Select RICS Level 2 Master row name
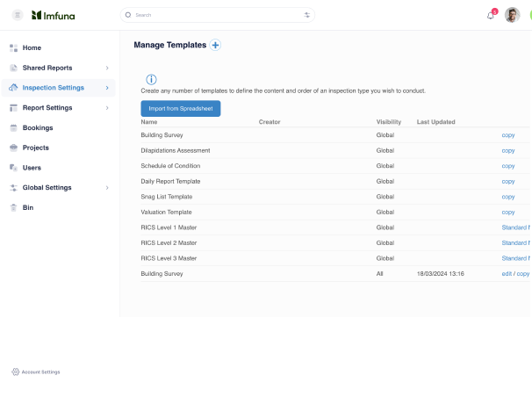This screenshot has width=532, height=404. pos(169,242)
